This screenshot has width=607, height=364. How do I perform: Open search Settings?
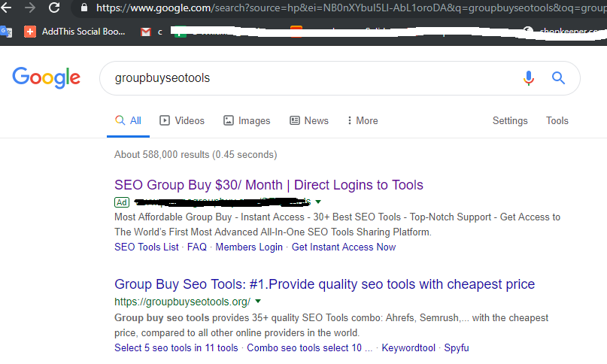click(x=510, y=120)
